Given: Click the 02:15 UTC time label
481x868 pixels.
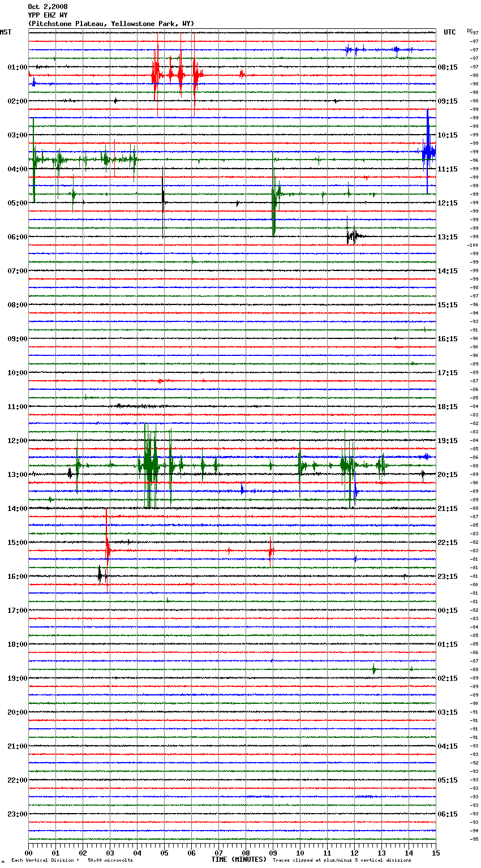Looking at the screenshot, I should tap(448, 678).
